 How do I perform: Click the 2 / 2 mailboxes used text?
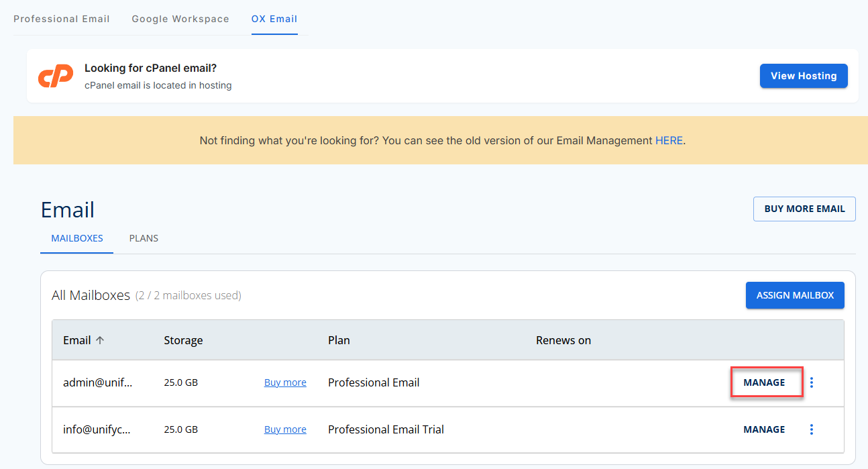[188, 295]
